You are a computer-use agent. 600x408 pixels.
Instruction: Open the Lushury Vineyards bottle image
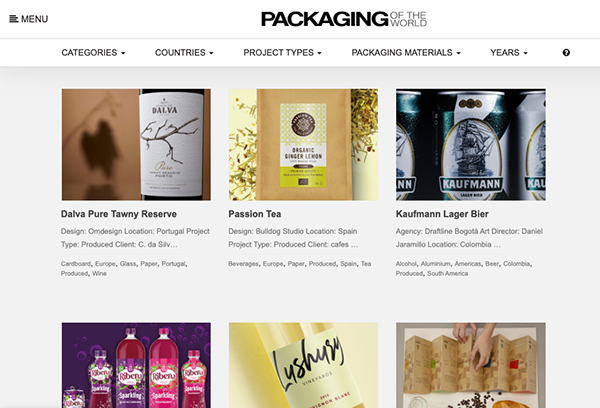tap(303, 365)
